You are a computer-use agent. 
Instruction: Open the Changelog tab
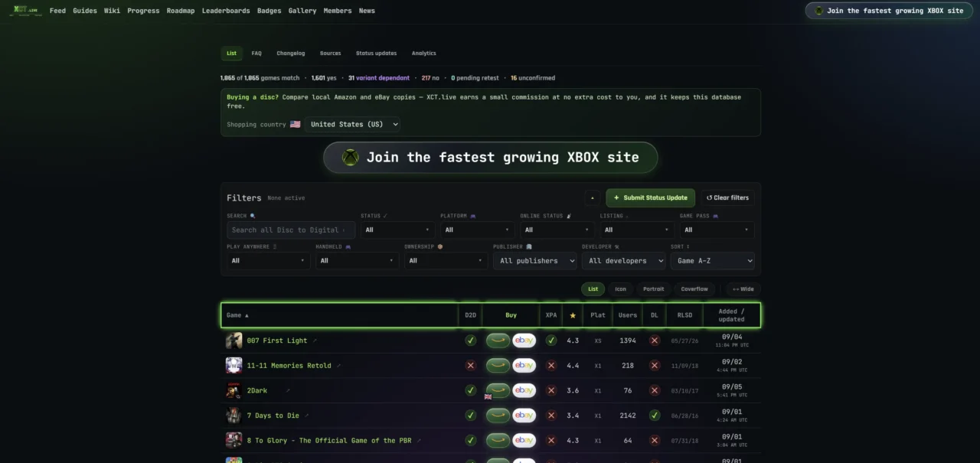point(291,54)
